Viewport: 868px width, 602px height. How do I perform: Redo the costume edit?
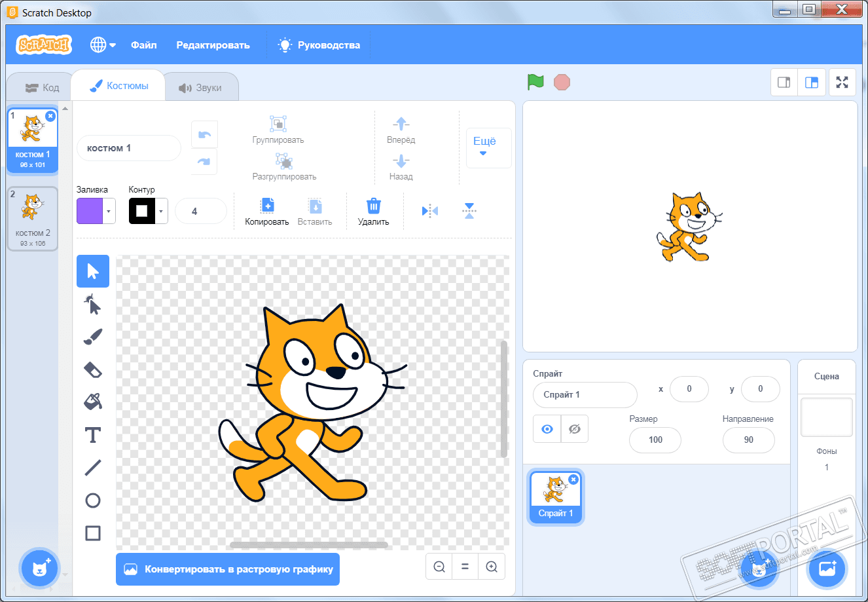click(x=204, y=162)
